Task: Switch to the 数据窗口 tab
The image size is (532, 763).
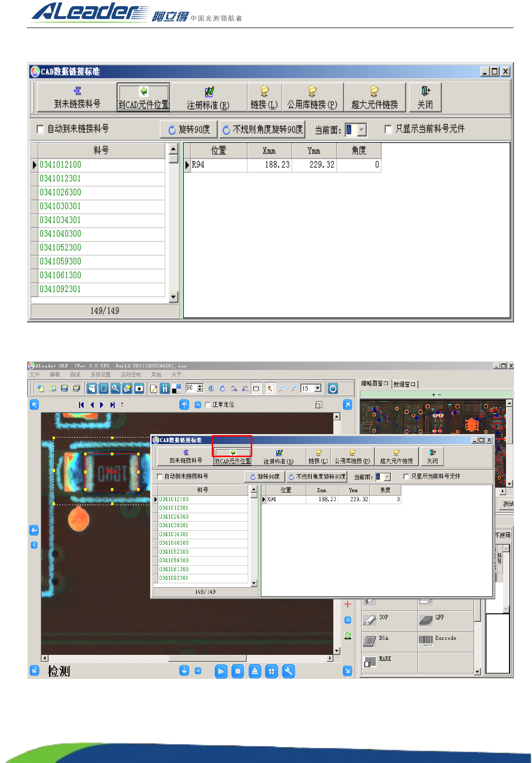Action: coord(404,385)
